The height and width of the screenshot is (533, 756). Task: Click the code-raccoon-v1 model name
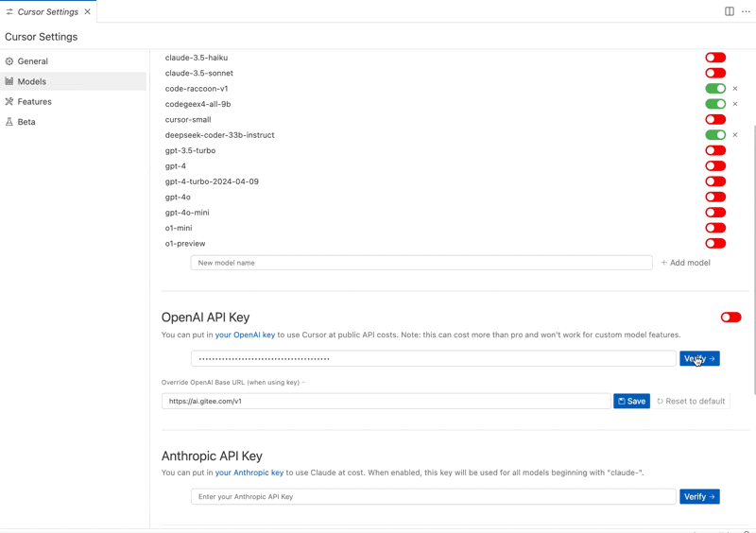tap(197, 89)
